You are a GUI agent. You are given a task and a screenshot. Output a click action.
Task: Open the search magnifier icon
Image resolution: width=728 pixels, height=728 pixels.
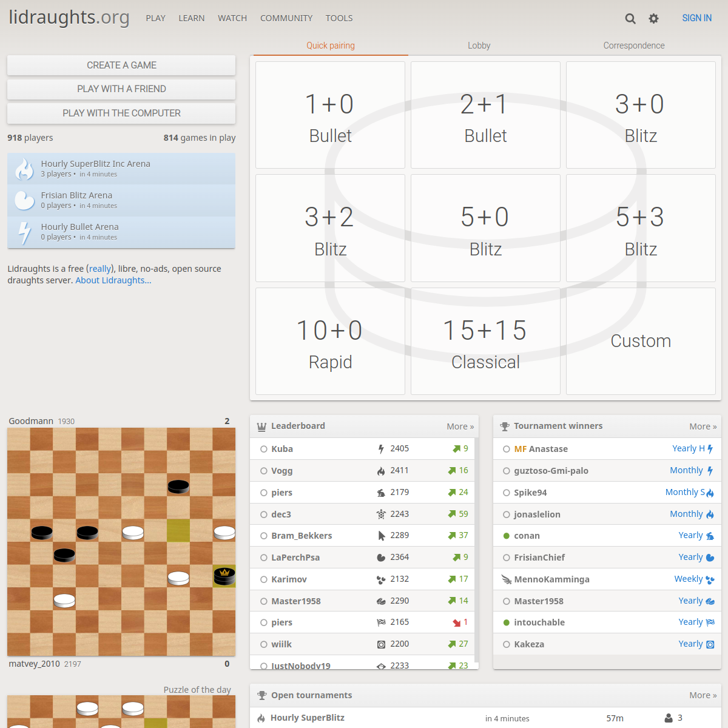click(630, 18)
